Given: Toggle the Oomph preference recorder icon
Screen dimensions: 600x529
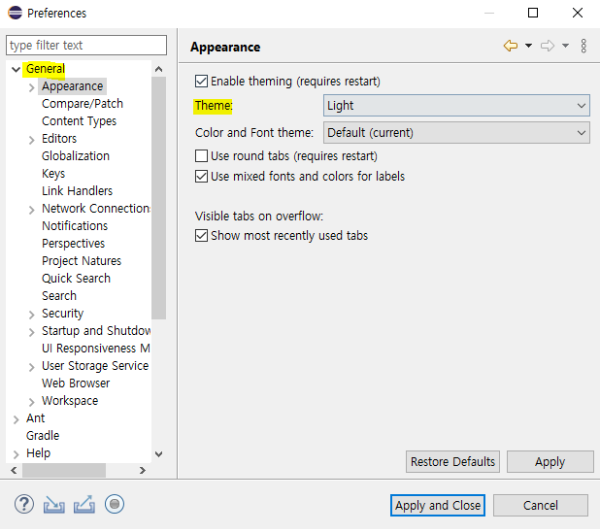Looking at the screenshot, I should point(114,504).
